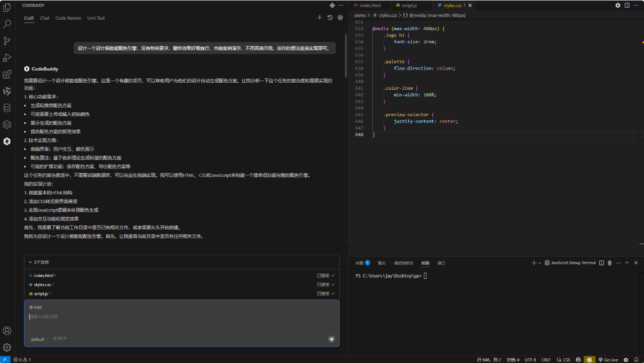The image size is (644, 363).
Task: Open CodeBuddy panel settings icon
Action: [x=340, y=18]
